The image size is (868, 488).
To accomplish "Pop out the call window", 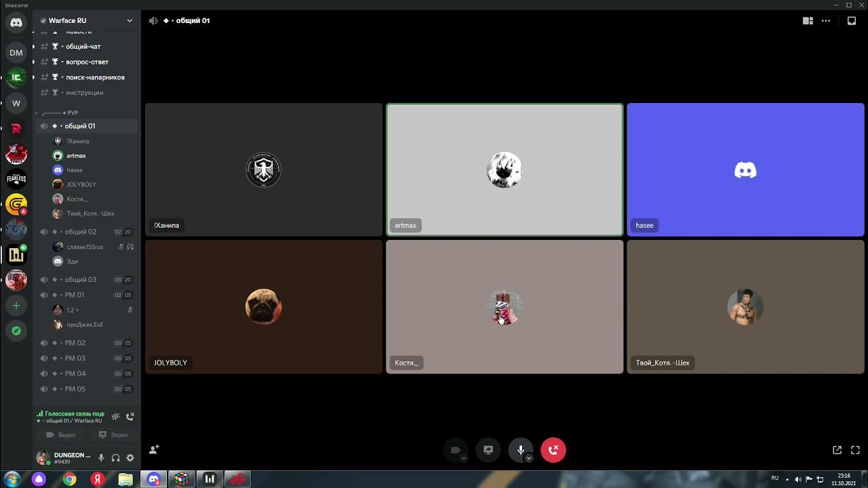I will (837, 449).
